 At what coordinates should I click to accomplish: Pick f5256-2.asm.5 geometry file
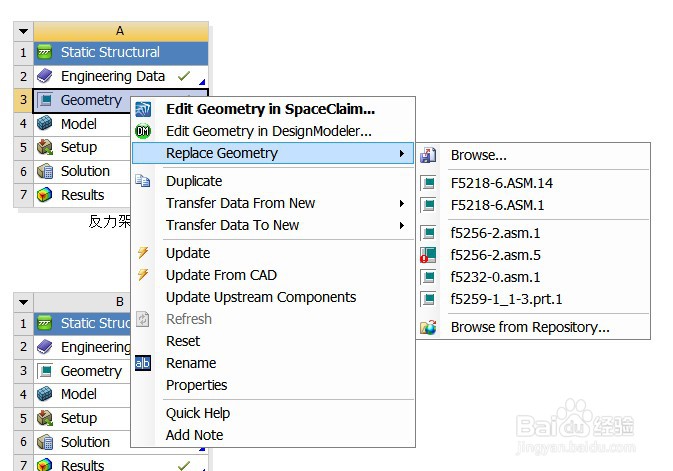click(x=533, y=255)
